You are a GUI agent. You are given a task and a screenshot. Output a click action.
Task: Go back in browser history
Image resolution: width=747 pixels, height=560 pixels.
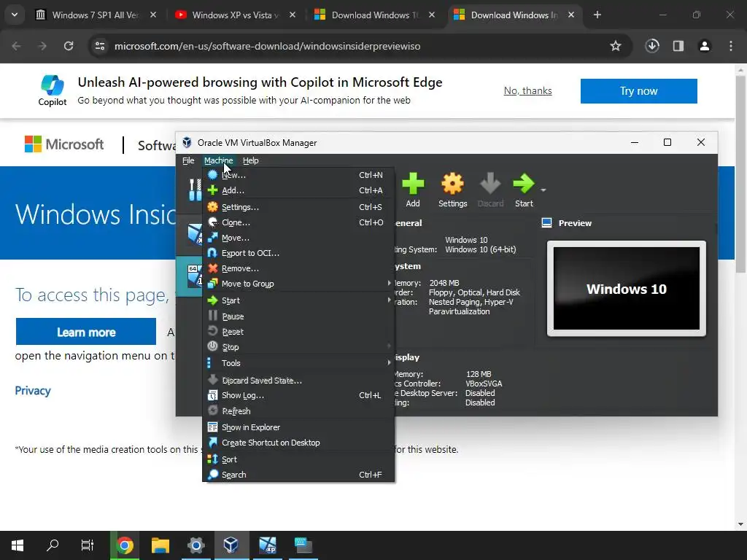pos(16,46)
